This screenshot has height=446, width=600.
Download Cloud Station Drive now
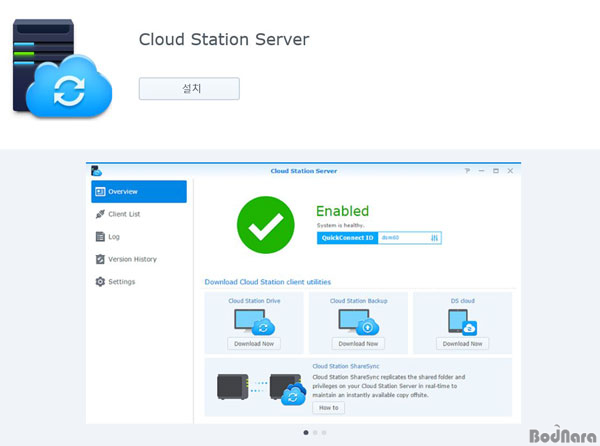[254, 344]
